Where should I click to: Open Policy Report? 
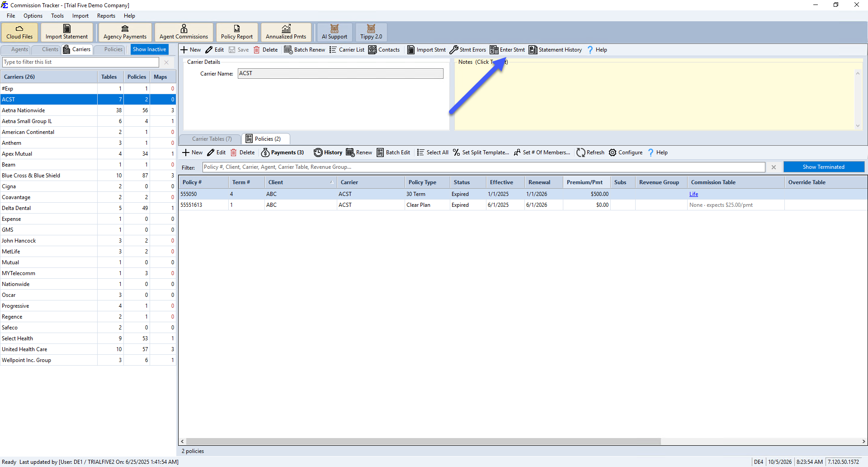coord(237,32)
